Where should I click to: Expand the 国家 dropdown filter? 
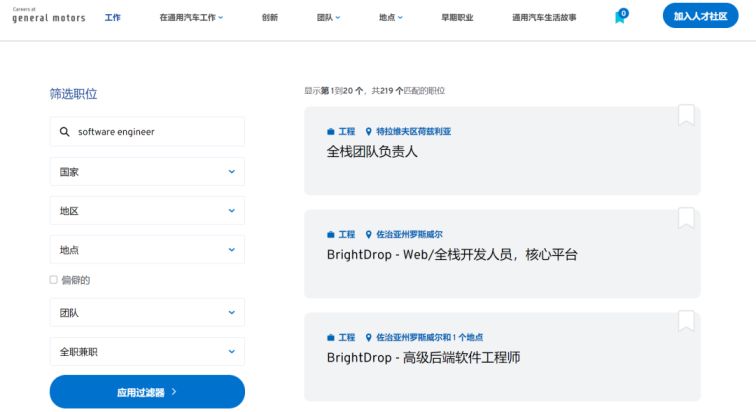point(147,172)
